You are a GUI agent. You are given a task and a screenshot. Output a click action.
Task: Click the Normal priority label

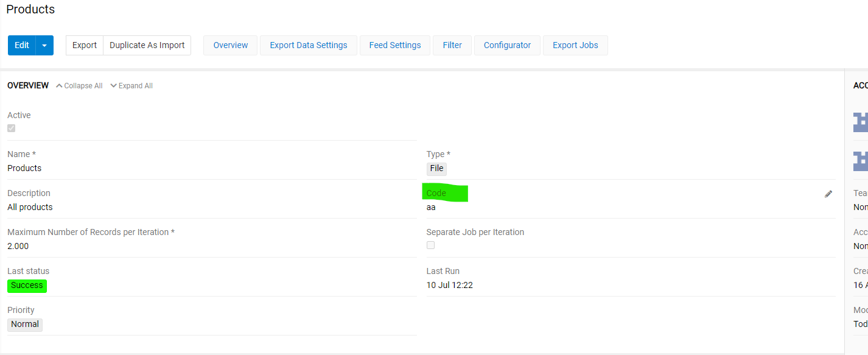[25, 325]
